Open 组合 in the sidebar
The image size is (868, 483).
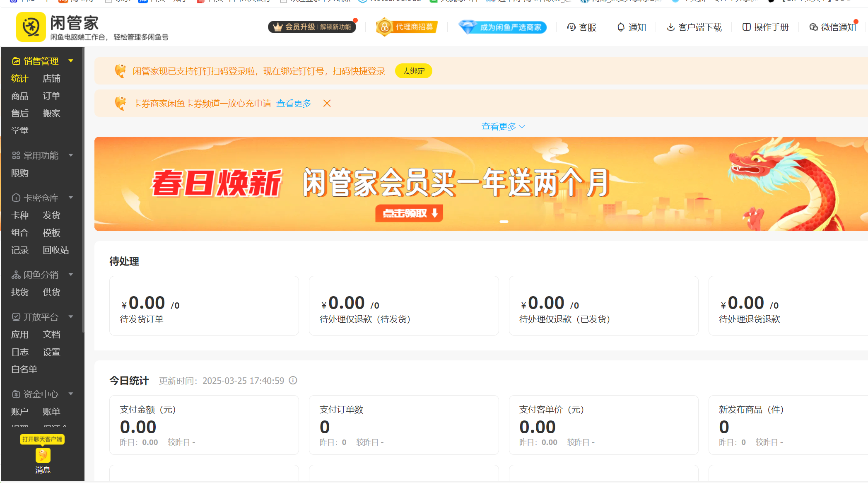tap(20, 233)
